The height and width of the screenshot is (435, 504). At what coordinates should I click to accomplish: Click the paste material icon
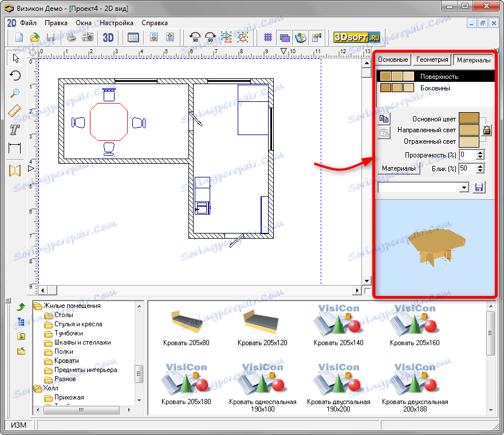point(384,132)
